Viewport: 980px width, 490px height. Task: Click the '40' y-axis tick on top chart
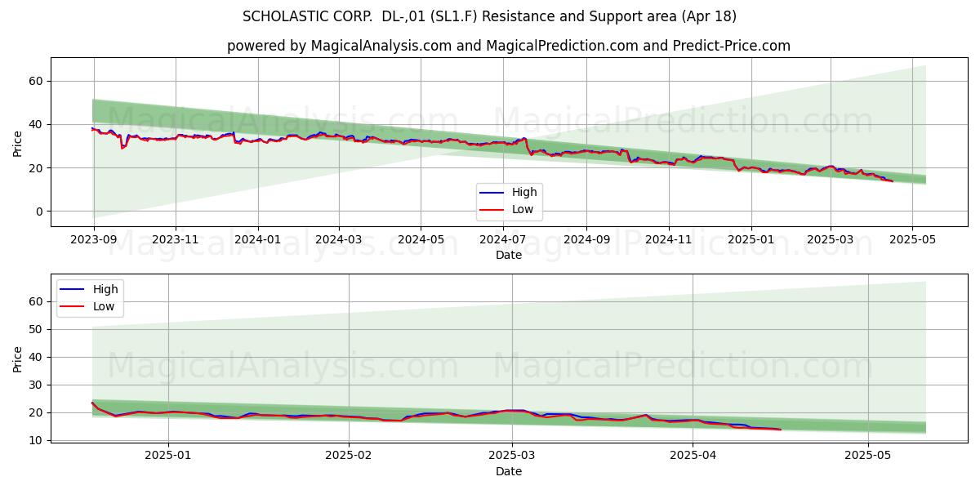pyautogui.click(x=38, y=124)
